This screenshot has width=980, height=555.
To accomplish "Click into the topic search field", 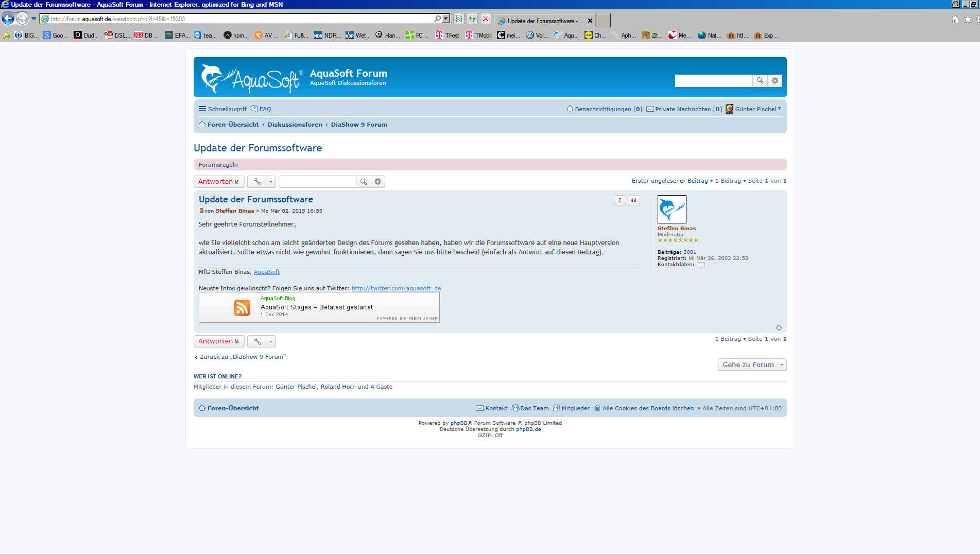I will (x=317, y=182).
